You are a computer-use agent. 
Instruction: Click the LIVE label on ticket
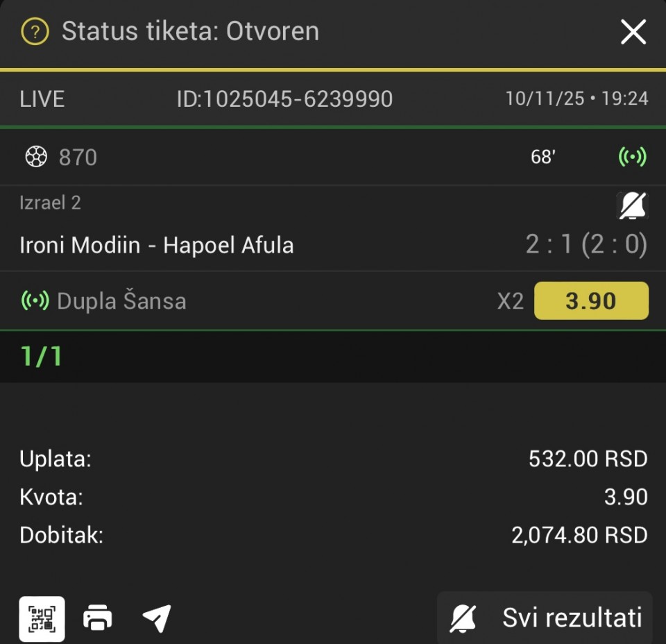pyautogui.click(x=42, y=99)
